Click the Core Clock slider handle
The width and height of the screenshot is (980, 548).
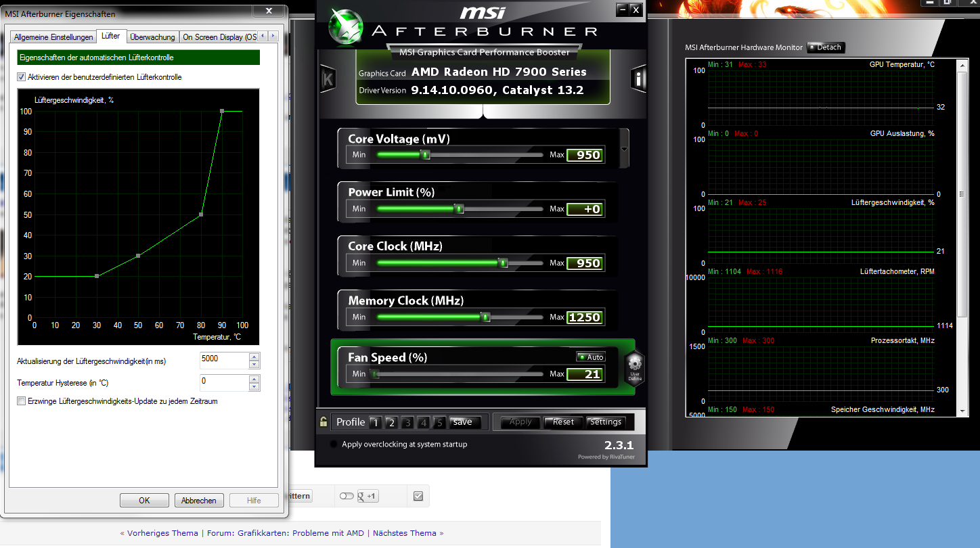pos(503,262)
